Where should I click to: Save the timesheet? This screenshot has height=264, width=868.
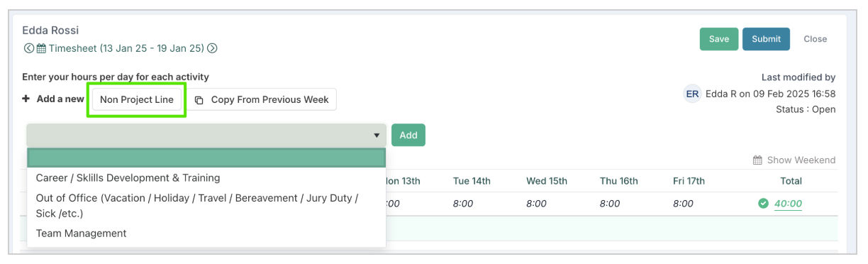pyautogui.click(x=719, y=39)
